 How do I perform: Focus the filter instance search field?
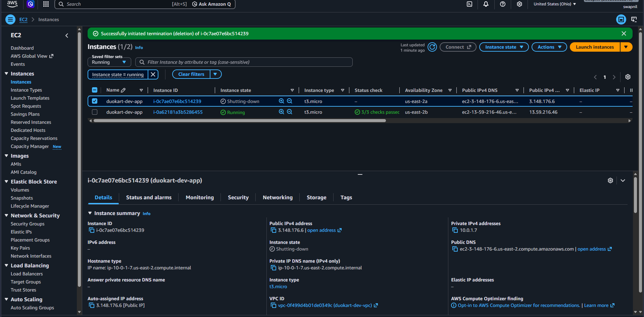click(x=244, y=62)
